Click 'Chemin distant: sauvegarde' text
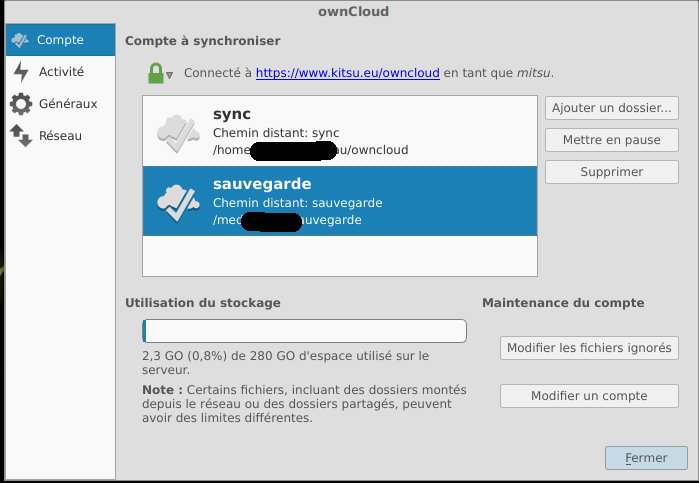This screenshot has height=483, width=699. (x=297, y=203)
